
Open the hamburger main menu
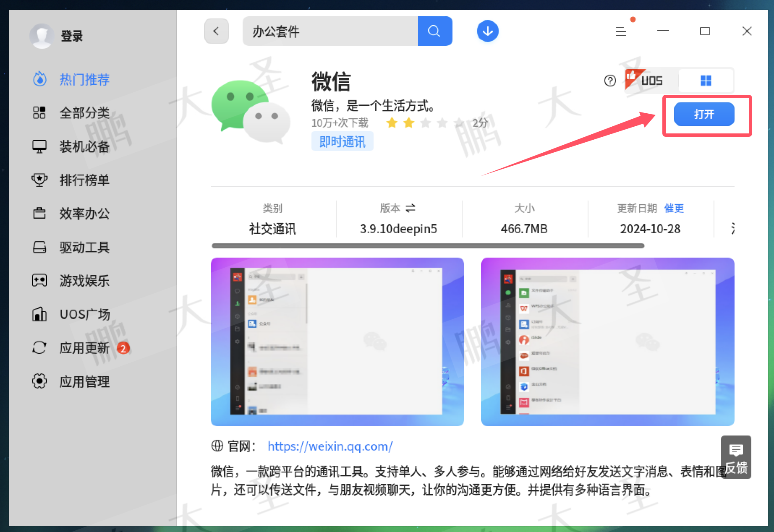click(621, 31)
